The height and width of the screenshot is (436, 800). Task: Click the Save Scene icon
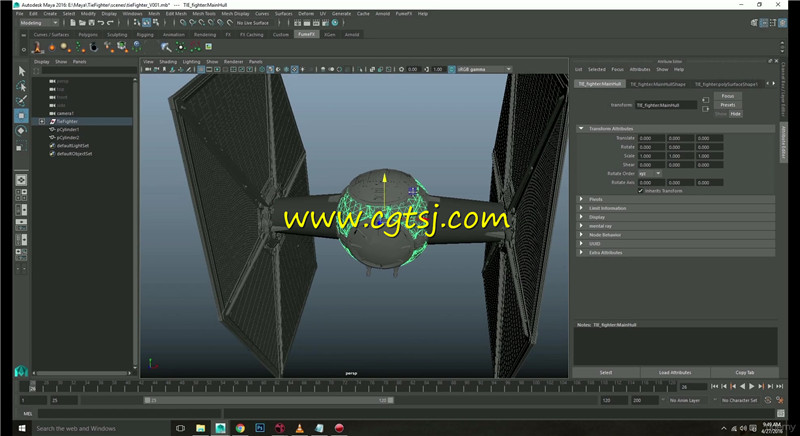pos(91,23)
